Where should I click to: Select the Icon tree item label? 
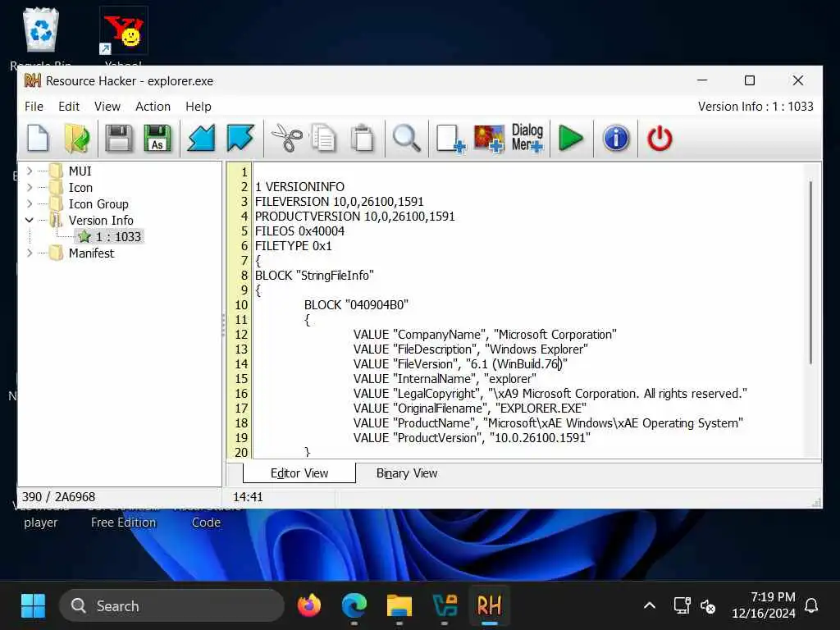tap(80, 188)
